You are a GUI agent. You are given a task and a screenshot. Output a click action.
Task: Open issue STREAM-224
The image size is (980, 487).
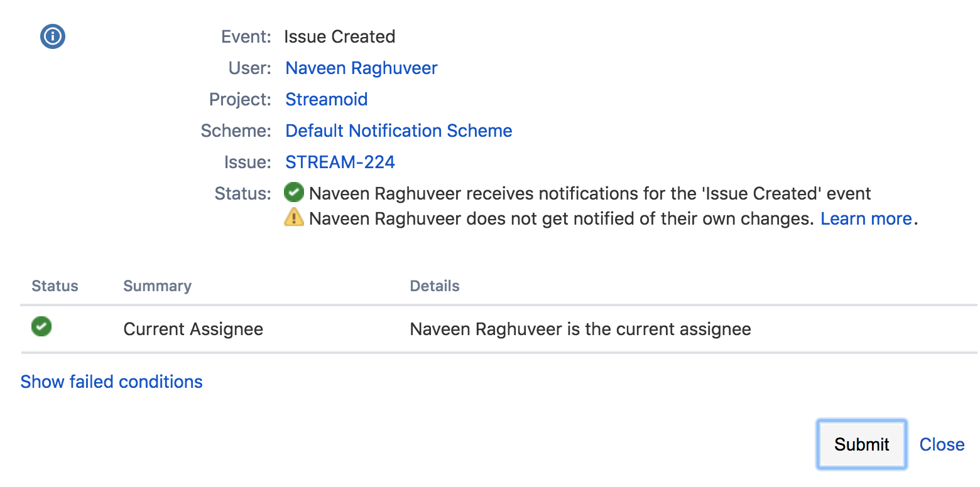(x=340, y=162)
